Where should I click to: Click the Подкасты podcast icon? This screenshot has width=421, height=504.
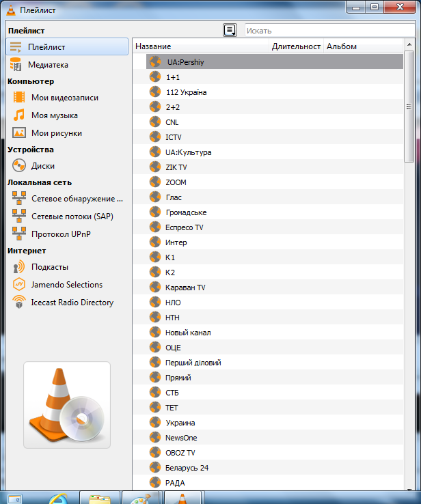tap(19, 267)
